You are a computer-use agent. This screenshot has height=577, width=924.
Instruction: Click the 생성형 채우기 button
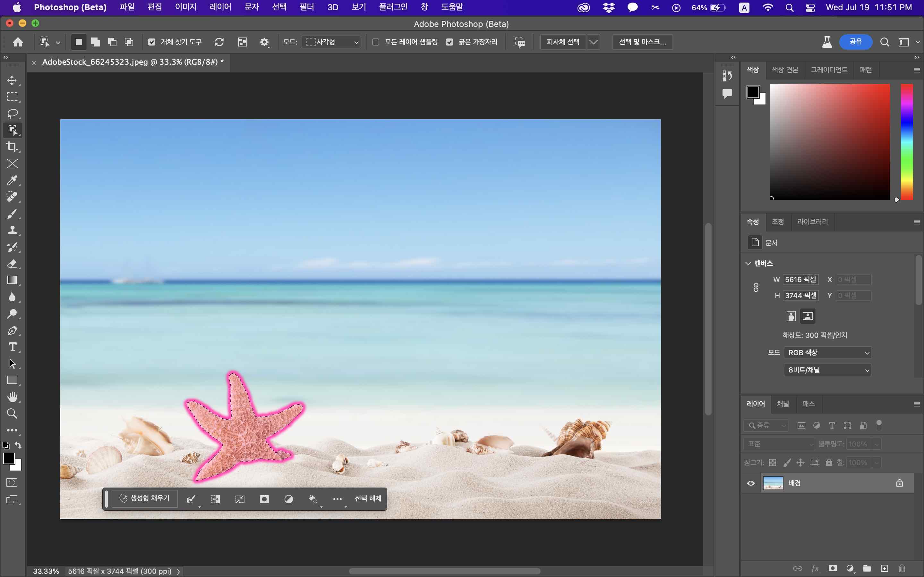145,498
